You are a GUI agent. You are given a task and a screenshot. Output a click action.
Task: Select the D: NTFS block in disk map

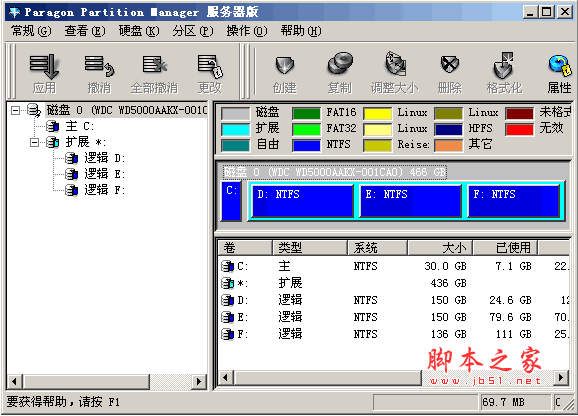pyautogui.click(x=302, y=201)
